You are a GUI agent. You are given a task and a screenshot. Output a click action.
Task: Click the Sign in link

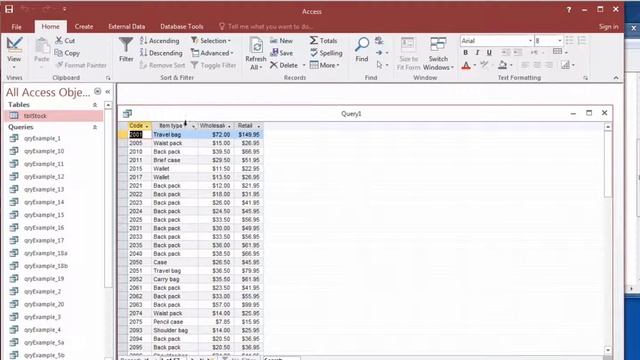[609, 27]
